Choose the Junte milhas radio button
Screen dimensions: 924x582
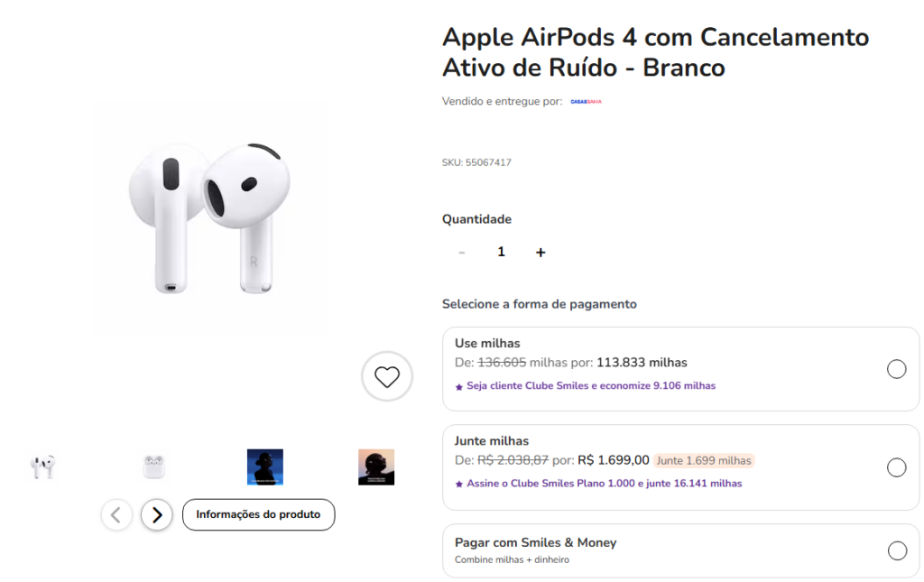pyautogui.click(x=896, y=467)
